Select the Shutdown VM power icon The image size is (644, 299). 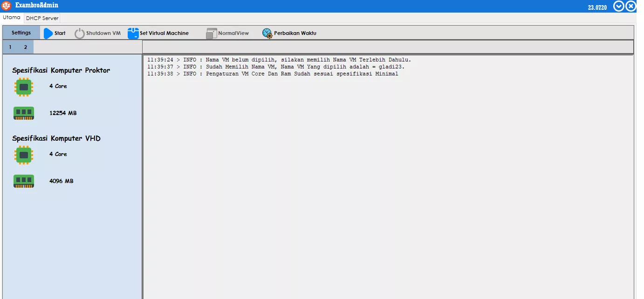tap(79, 33)
